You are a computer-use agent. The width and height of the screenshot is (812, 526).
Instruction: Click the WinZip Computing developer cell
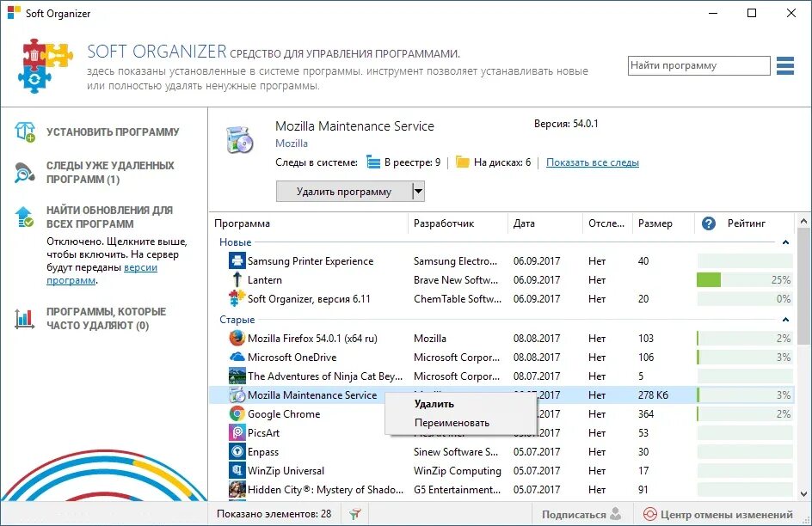[x=458, y=471]
